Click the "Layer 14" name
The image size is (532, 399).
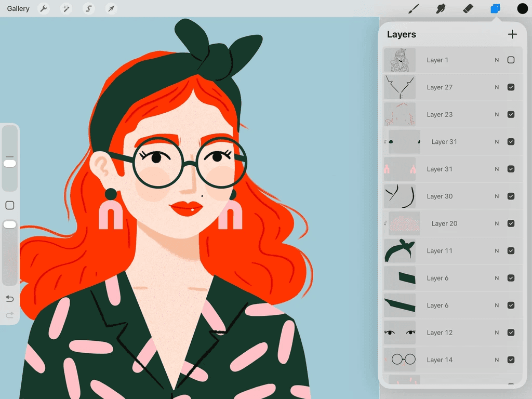pos(440,360)
